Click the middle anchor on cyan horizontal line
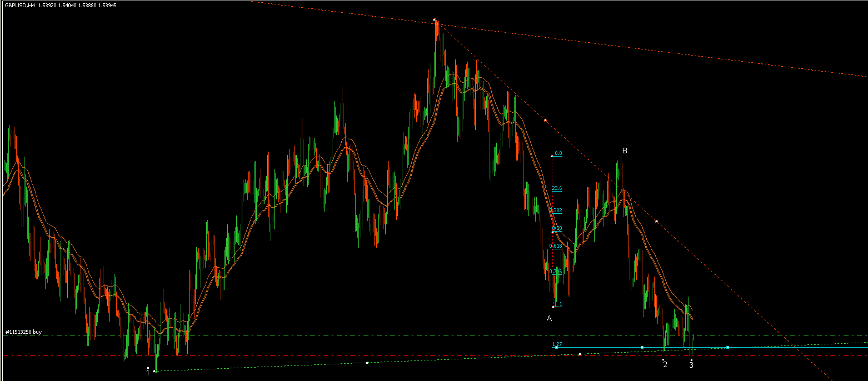Image resolution: width=868 pixels, height=381 pixels. click(x=642, y=348)
